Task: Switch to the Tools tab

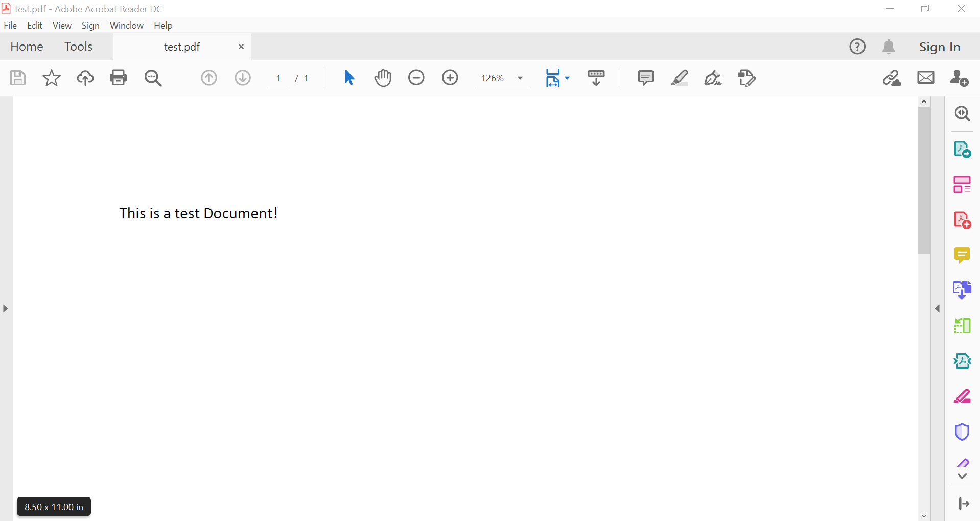Action: pyautogui.click(x=78, y=47)
